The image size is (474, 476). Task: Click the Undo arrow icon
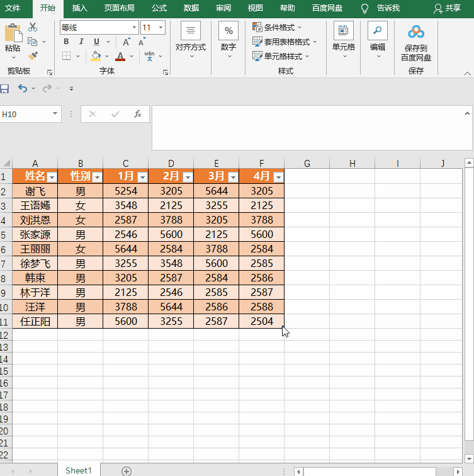click(23, 88)
